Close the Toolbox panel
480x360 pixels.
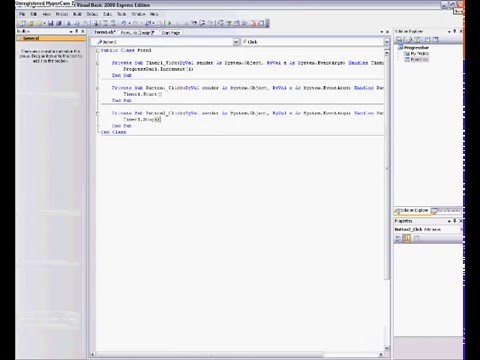83,31
